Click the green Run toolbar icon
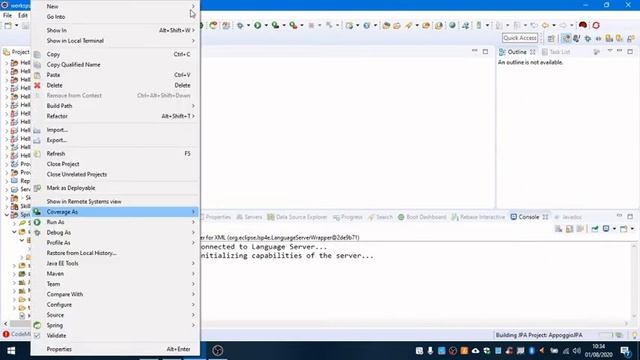 point(258,25)
